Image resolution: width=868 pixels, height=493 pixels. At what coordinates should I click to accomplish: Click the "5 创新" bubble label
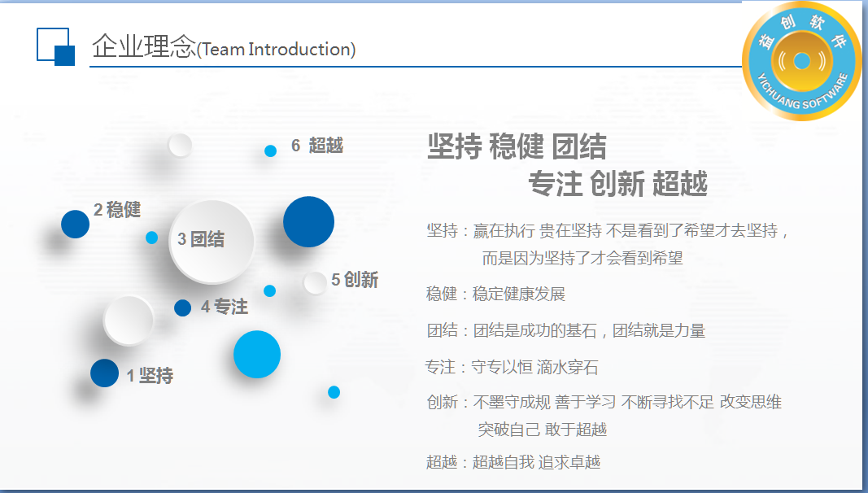coord(355,279)
